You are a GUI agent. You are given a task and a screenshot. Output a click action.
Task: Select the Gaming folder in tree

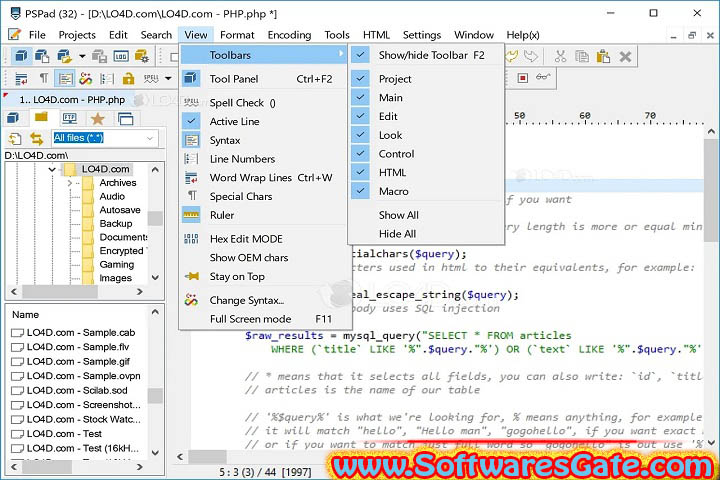(x=117, y=265)
